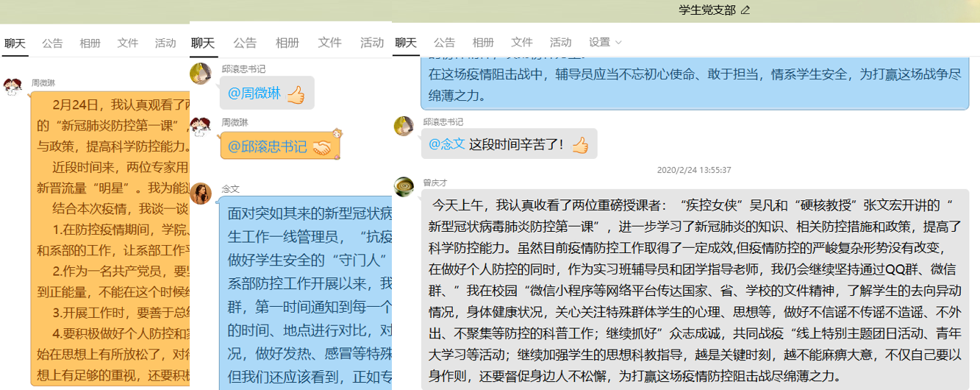Click the edit pencil beside 学生党支部
The height and width of the screenshot is (390, 980).
745,10
